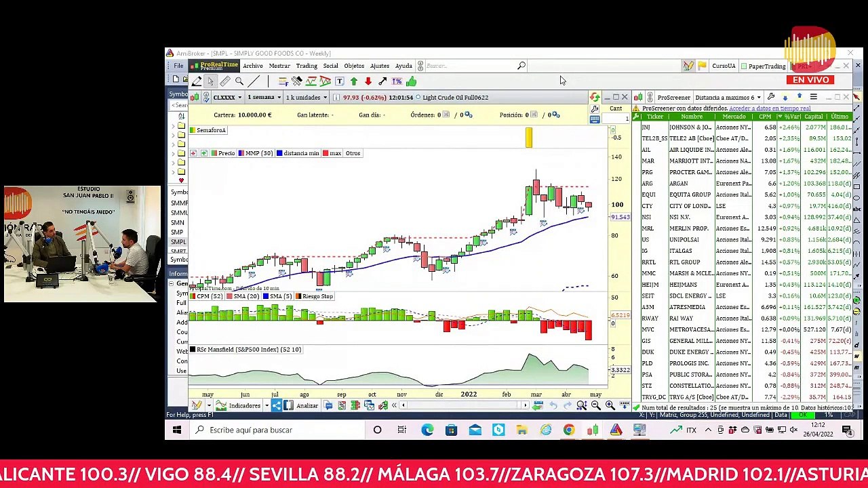
Task: Toggle SMA (20) indicator label
Action: tap(243, 296)
